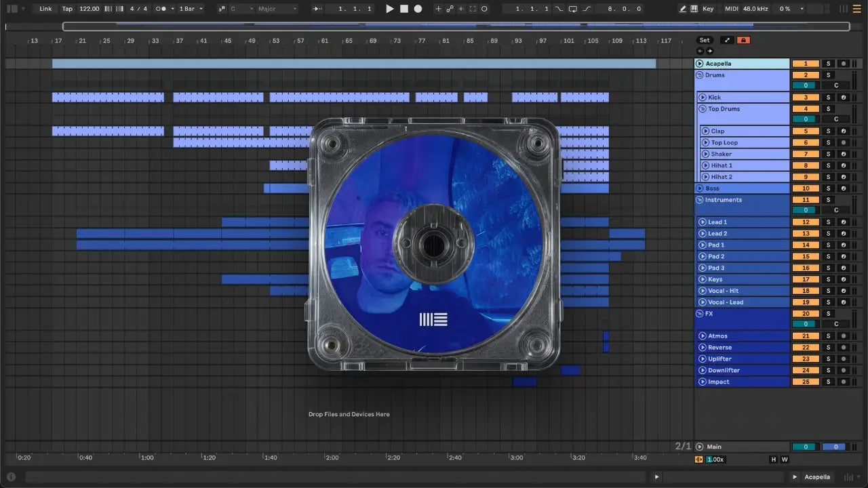The height and width of the screenshot is (488, 868).
Task: Open the top-left view layout dropdown arrow
Action: point(23,9)
